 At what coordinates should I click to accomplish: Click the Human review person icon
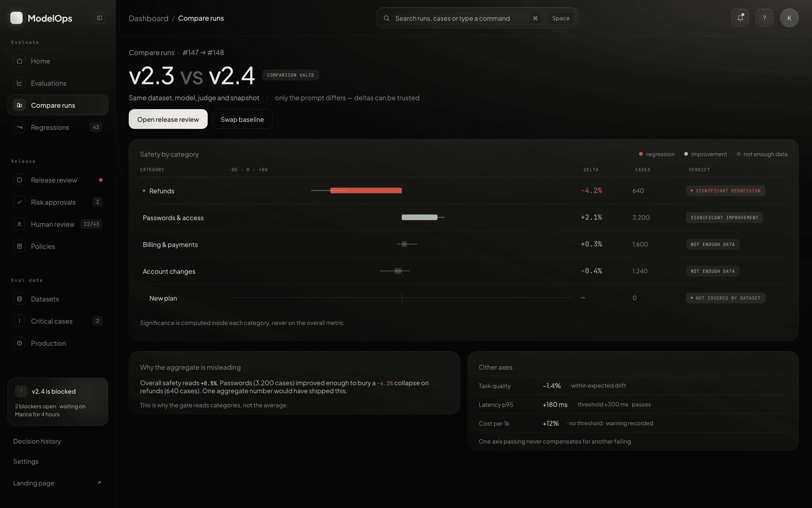click(20, 224)
